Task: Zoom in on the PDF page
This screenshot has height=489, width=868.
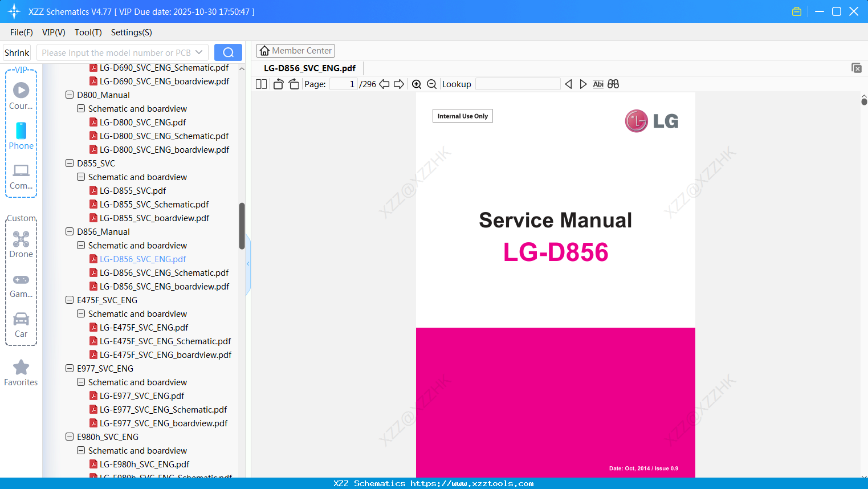Action: coord(417,84)
